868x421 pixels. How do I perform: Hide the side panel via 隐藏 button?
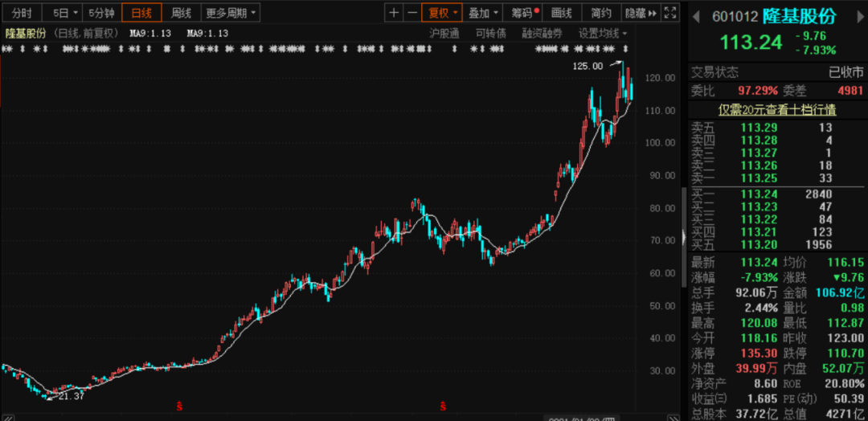click(x=640, y=13)
